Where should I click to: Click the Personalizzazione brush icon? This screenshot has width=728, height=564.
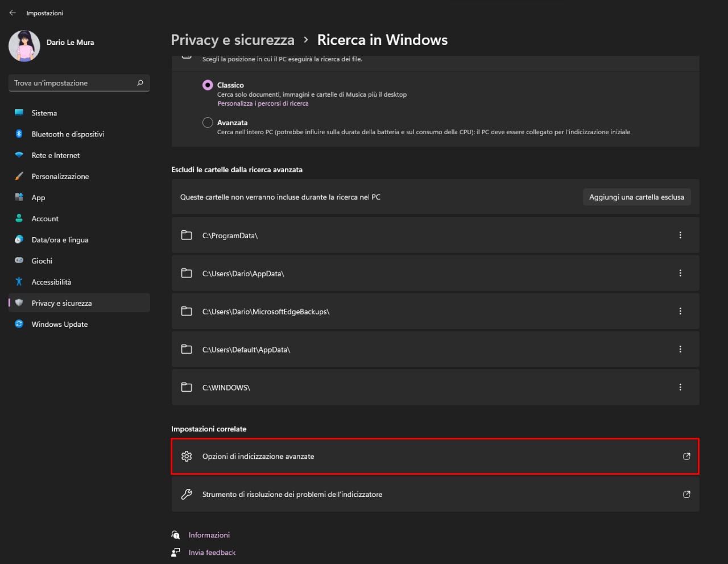(19, 176)
